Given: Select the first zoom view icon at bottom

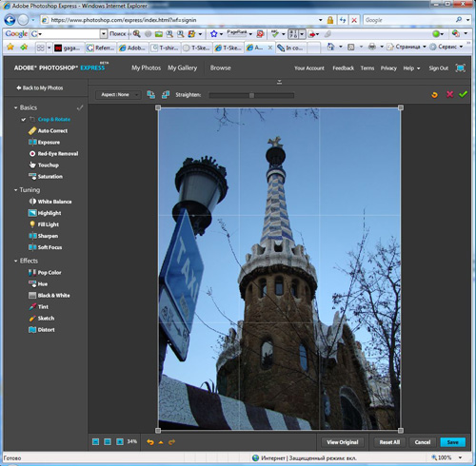Looking at the screenshot, I should (x=95, y=441).
